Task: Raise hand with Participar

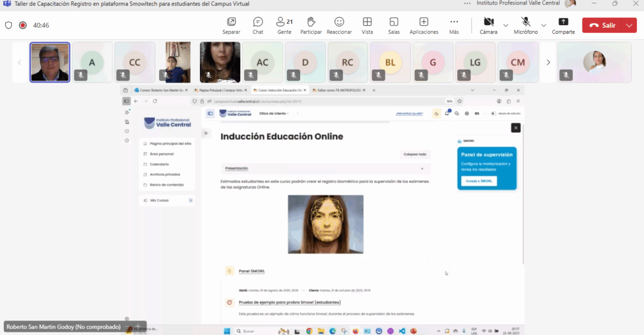Action: point(311,25)
